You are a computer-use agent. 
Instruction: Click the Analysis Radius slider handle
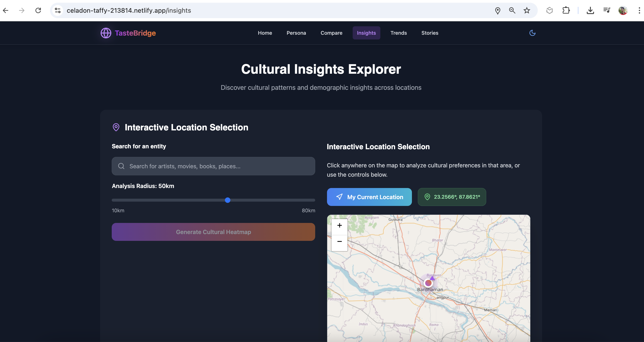click(228, 200)
